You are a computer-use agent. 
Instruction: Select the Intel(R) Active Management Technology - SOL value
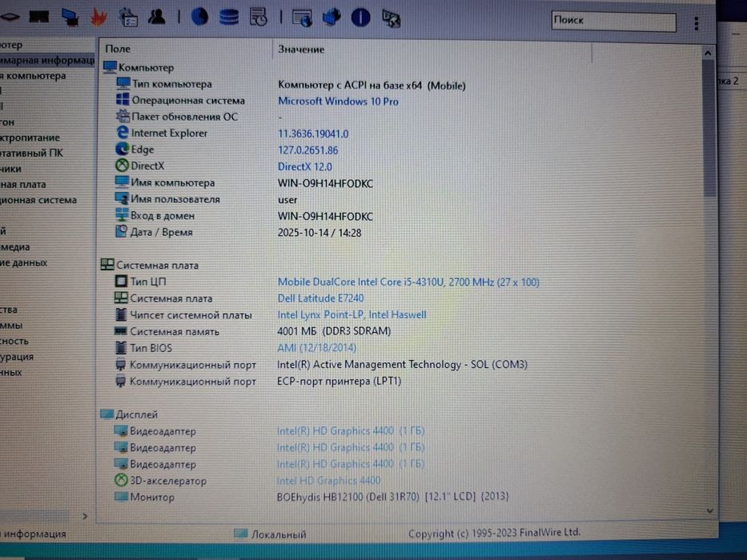(402, 364)
